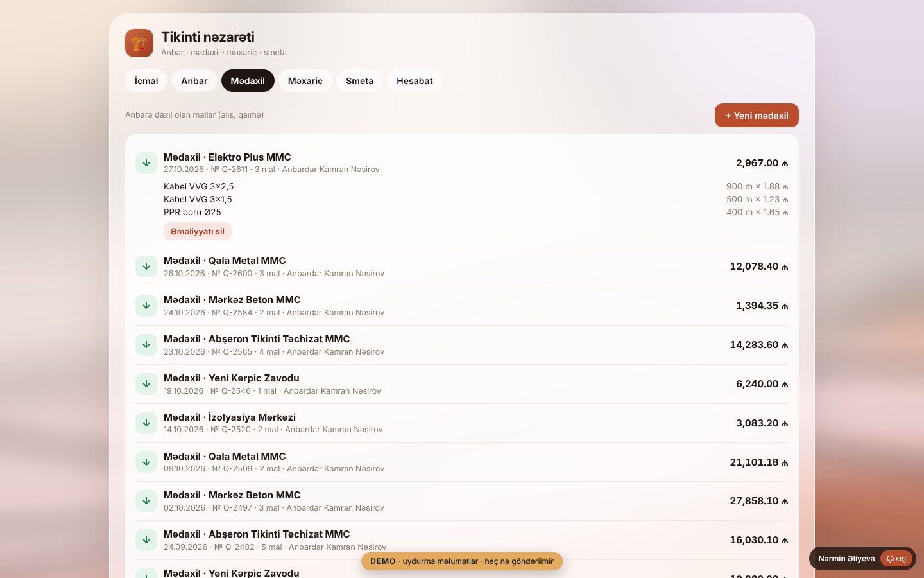Image resolution: width=924 pixels, height=578 pixels.
Task: Click the Kabel VVG 3×1,5 item line
Action: tap(476, 199)
